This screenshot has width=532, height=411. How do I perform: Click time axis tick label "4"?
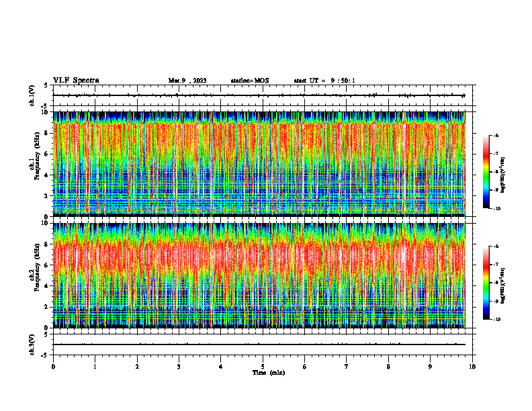(221, 367)
